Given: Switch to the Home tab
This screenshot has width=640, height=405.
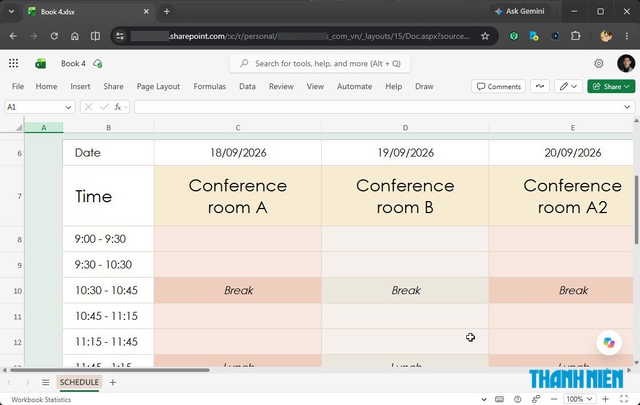Looking at the screenshot, I should click(46, 86).
